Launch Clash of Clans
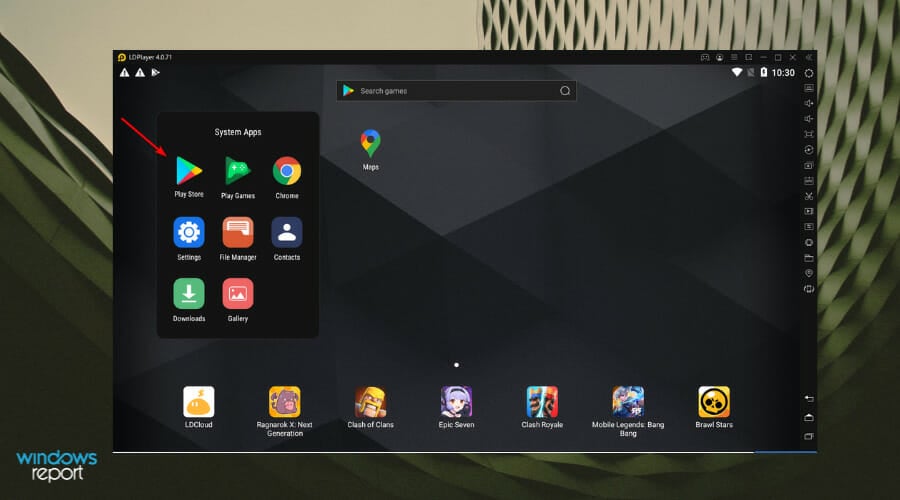Screen dimensions: 900x500 (x=370, y=402)
